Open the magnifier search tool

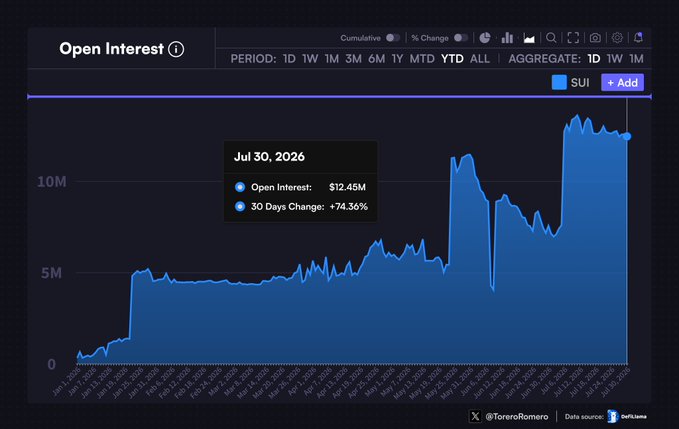[551, 38]
